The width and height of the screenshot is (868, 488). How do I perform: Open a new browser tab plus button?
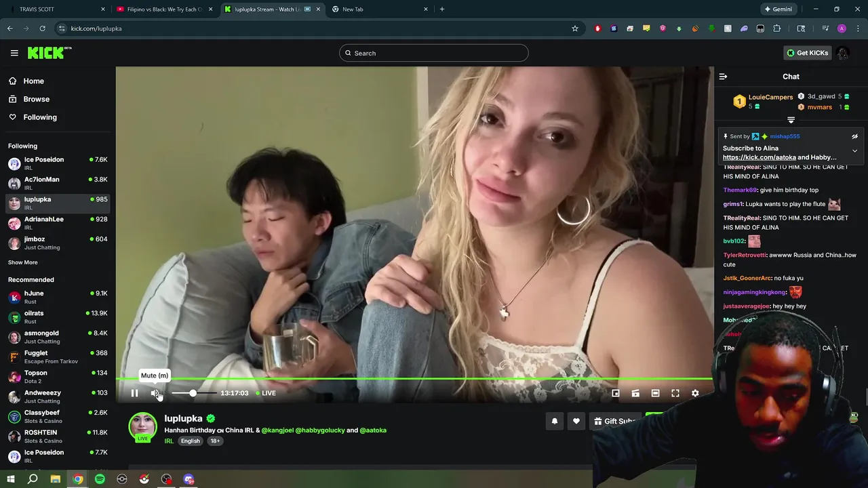click(x=442, y=9)
